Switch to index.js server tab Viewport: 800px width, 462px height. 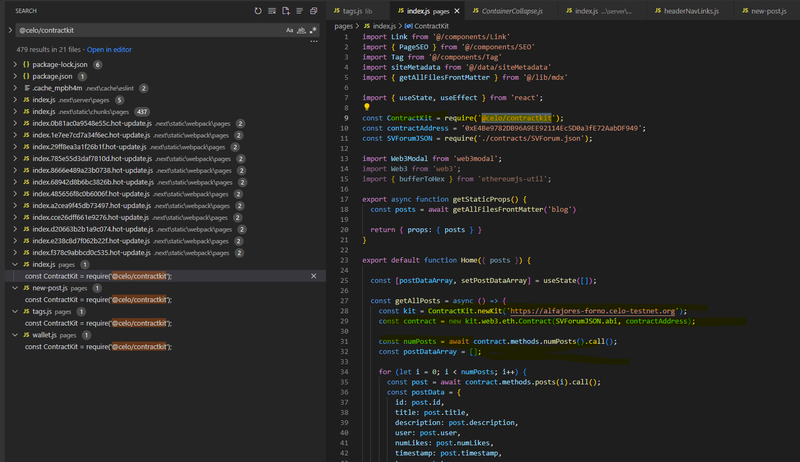pyautogui.click(x=603, y=11)
